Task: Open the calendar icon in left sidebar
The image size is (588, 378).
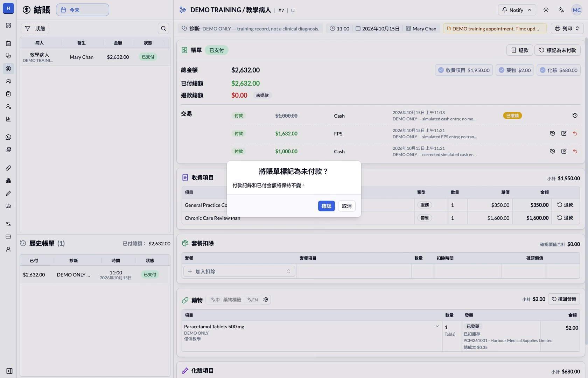Action: (x=8, y=43)
